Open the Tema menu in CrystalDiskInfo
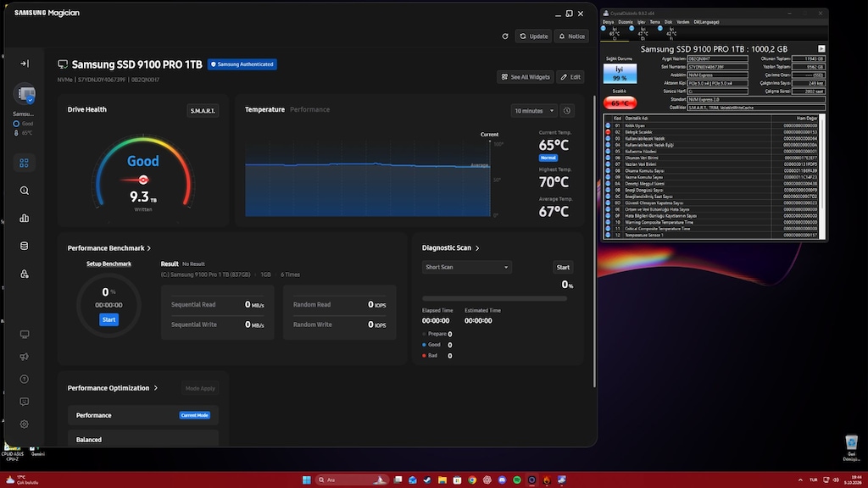The height and width of the screenshot is (488, 868). (655, 22)
